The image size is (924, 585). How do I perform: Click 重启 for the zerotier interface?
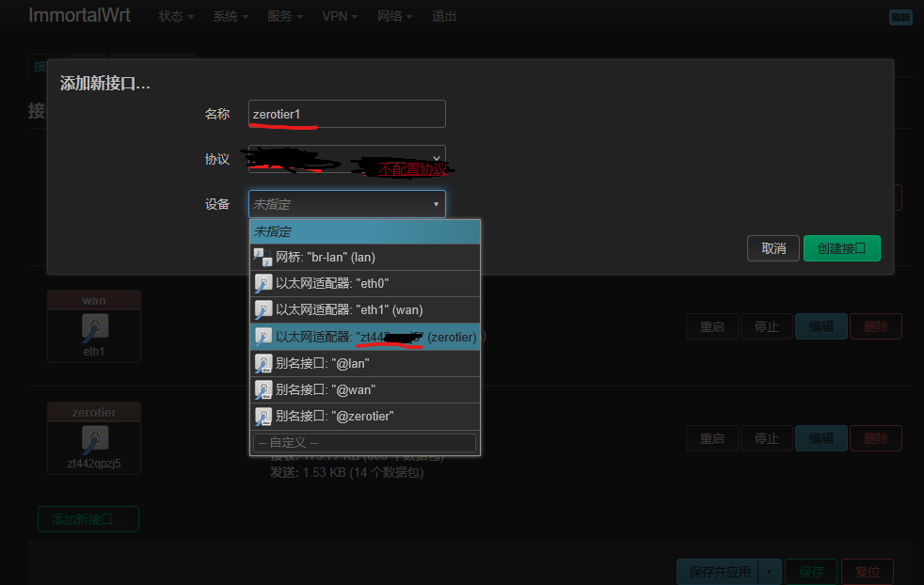pyautogui.click(x=712, y=438)
